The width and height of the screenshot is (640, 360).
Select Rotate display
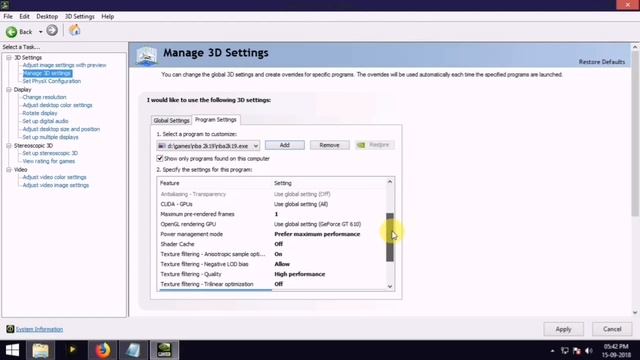point(40,113)
